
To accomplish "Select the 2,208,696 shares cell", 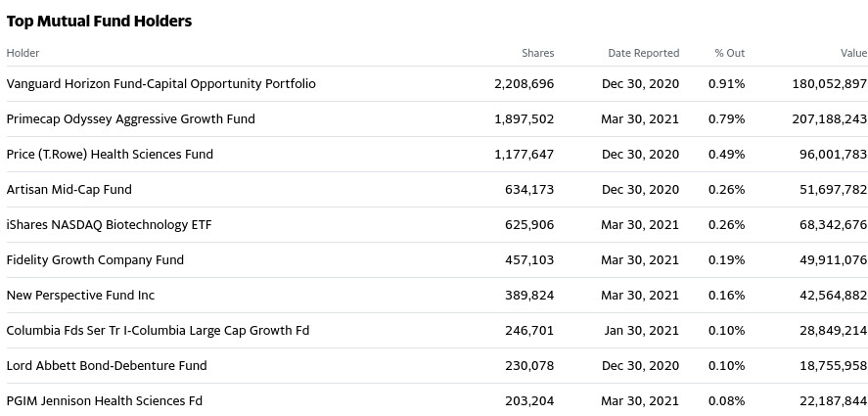I will (524, 84).
